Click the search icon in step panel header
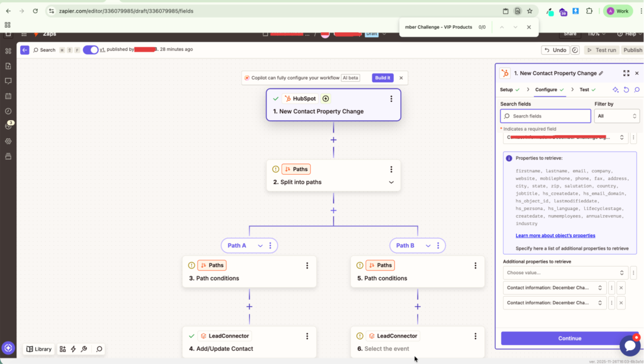This screenshot has height=364, width=644. 636,89
